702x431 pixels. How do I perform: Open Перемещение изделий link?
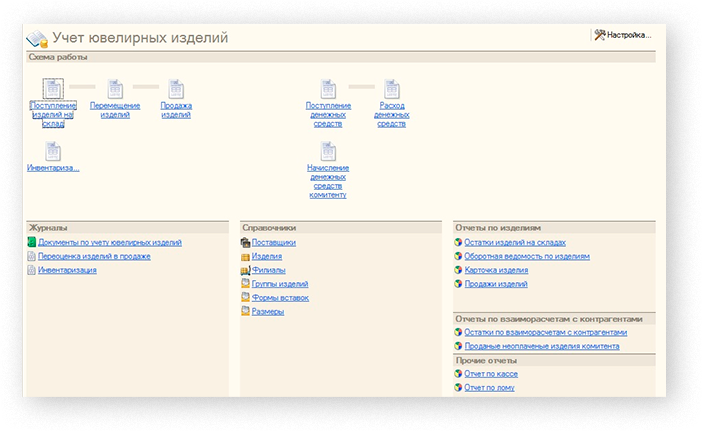[x=115, y=110]
